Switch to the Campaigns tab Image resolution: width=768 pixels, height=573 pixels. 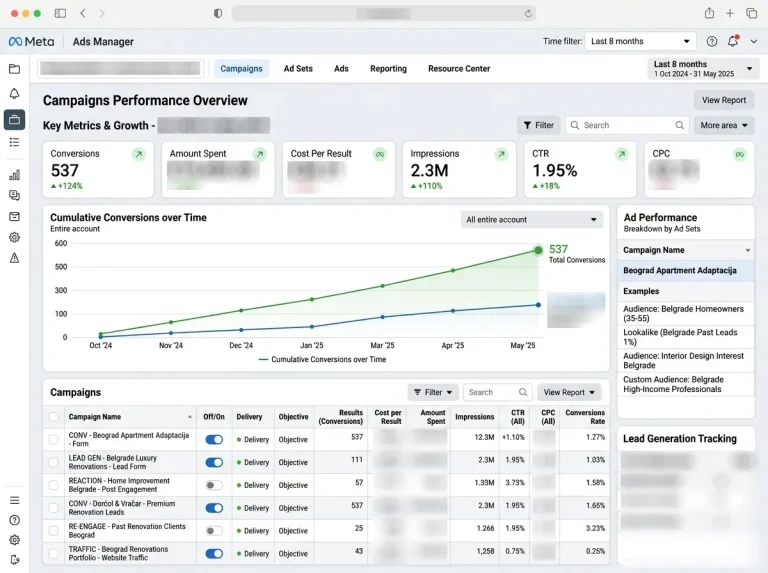(241, 69)
